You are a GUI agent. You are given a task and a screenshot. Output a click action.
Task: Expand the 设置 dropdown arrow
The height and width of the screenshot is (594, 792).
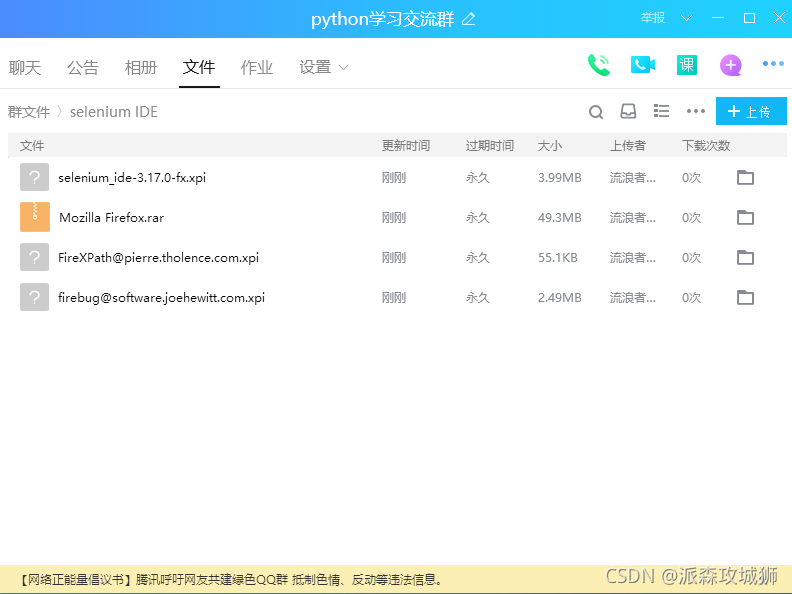click(x=344, y=68)
